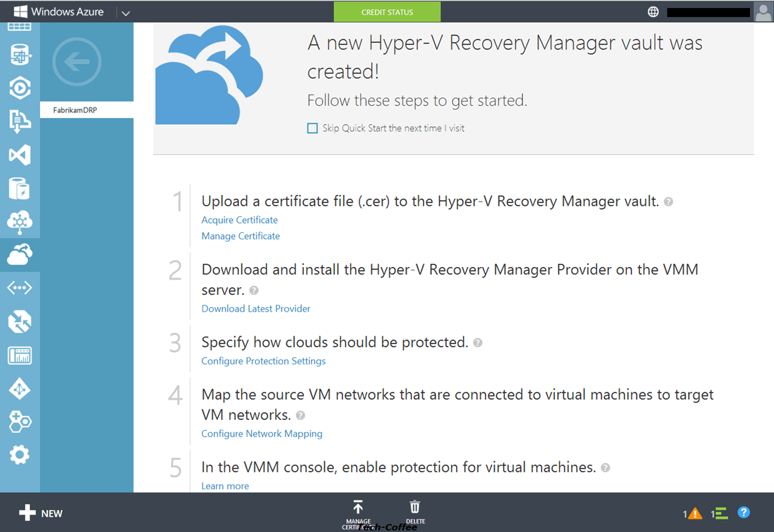Open Configure Network Mapping link
The width and height of the screenshot is (774, 532).
[x=262, y=433]
